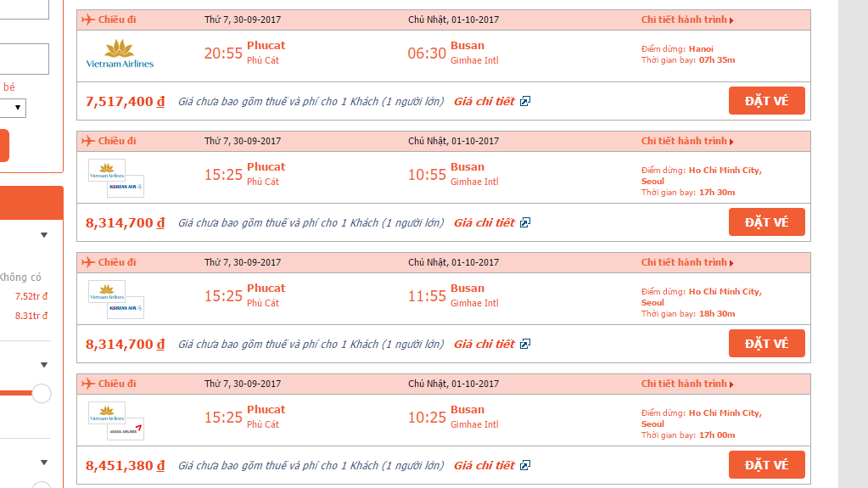Click Vietnam Airlines–Asiana logo on 10:25 flight
The height and width of the screenshot is (488, 868).
click(x=116, y=420)
